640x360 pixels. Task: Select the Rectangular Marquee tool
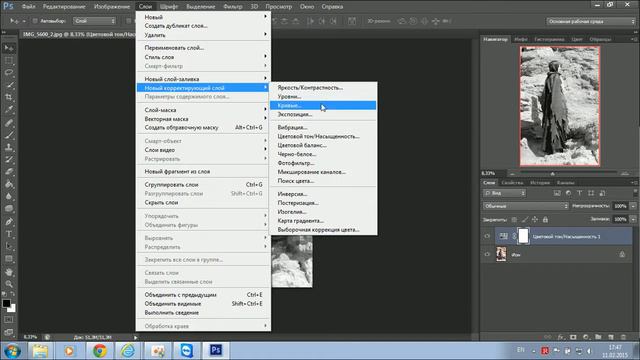[x=9, y=60]
